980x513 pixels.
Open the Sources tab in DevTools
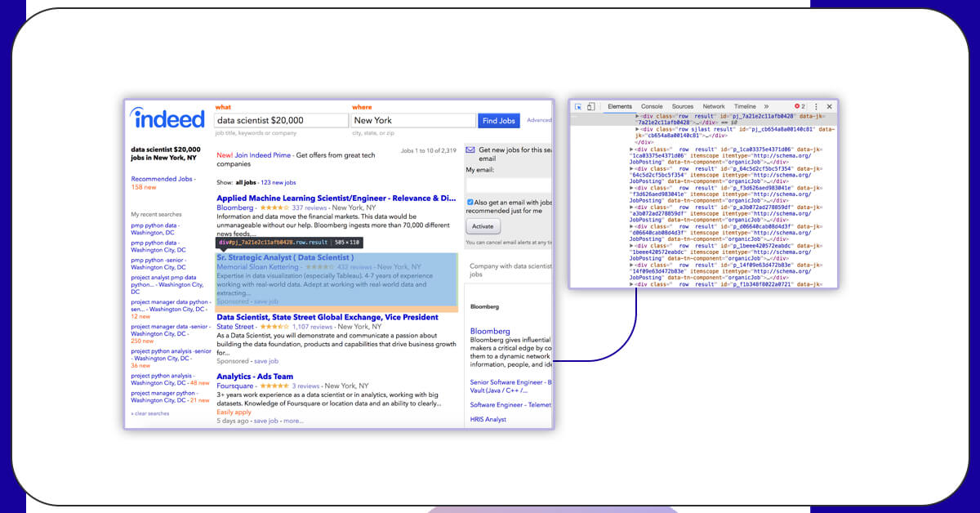683,106
